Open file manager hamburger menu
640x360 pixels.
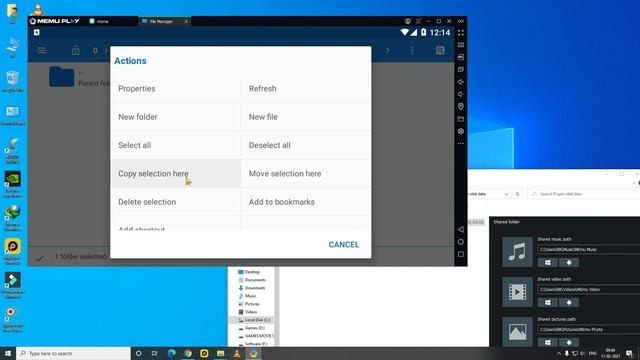pos(41,51)
